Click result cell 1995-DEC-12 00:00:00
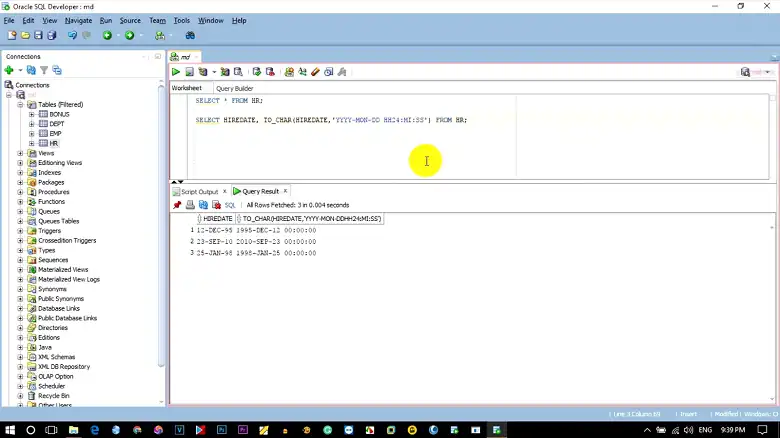The width and height of the screenshot is (780, 438). tap(276, 230)
